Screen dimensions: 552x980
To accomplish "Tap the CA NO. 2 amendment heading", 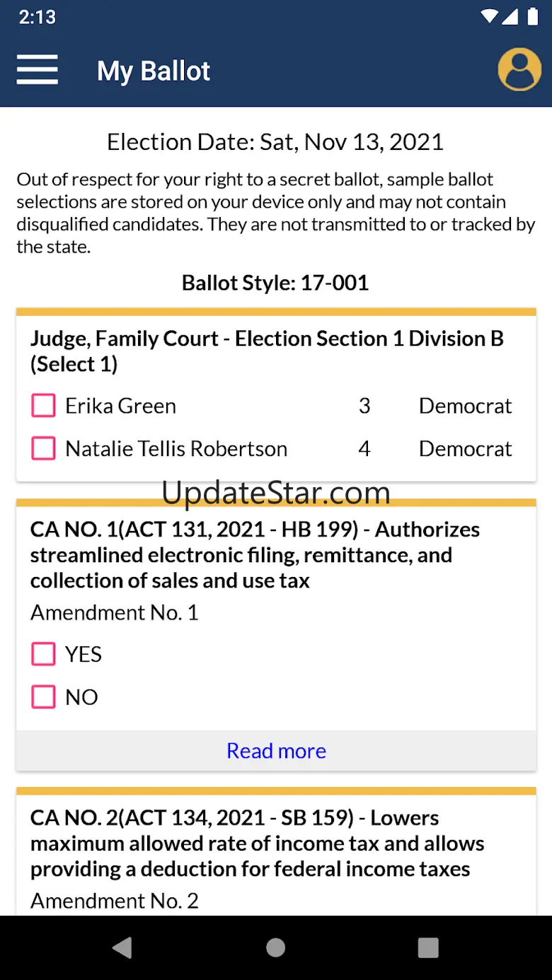I will coord(257,843).
